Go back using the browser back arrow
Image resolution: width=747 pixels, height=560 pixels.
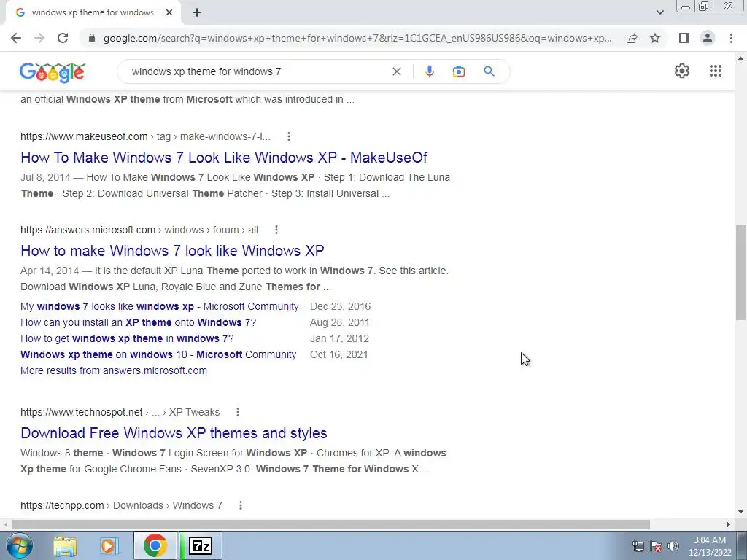pos(16,38)
